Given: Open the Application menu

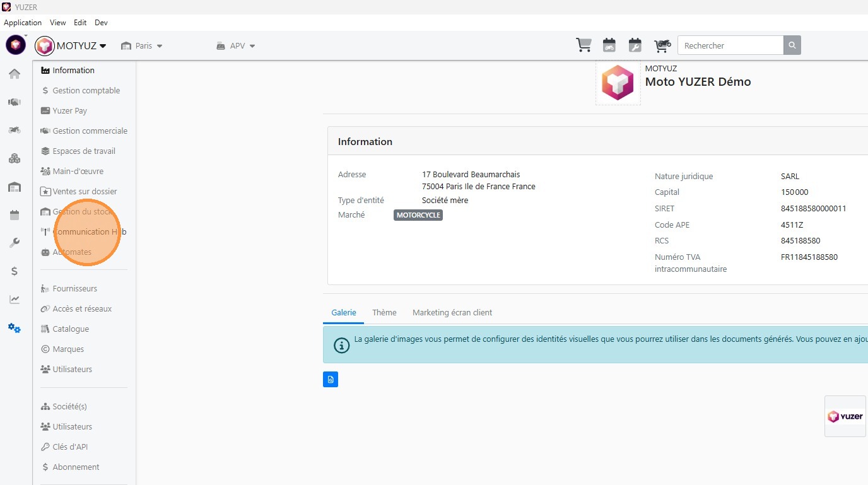Looking at the screenshot, I should (x=23, y=23).
